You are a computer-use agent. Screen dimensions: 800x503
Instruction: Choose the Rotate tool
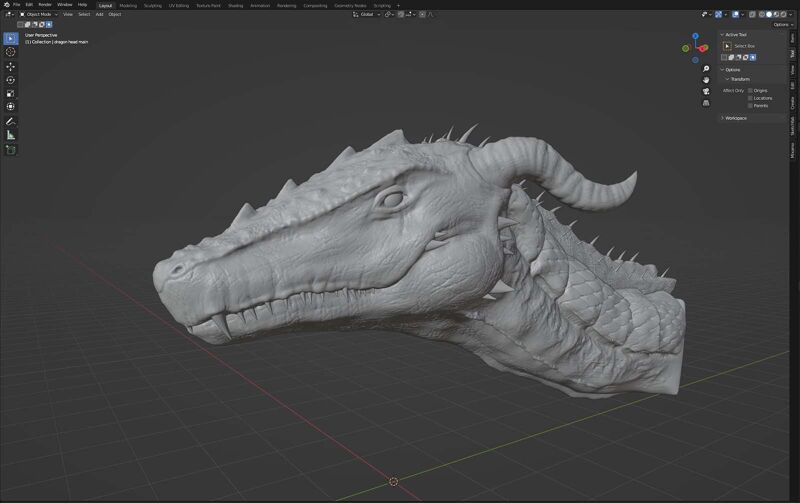11,80
